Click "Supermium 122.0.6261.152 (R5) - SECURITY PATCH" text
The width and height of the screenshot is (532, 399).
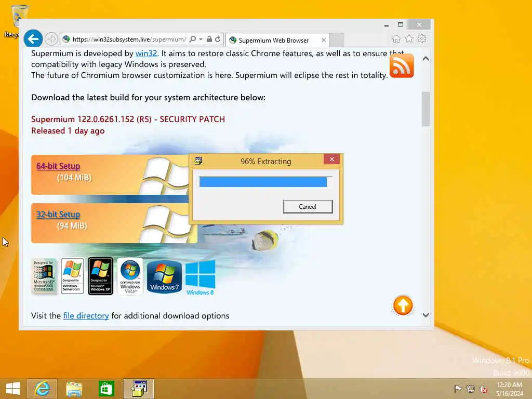coord(128,119)
